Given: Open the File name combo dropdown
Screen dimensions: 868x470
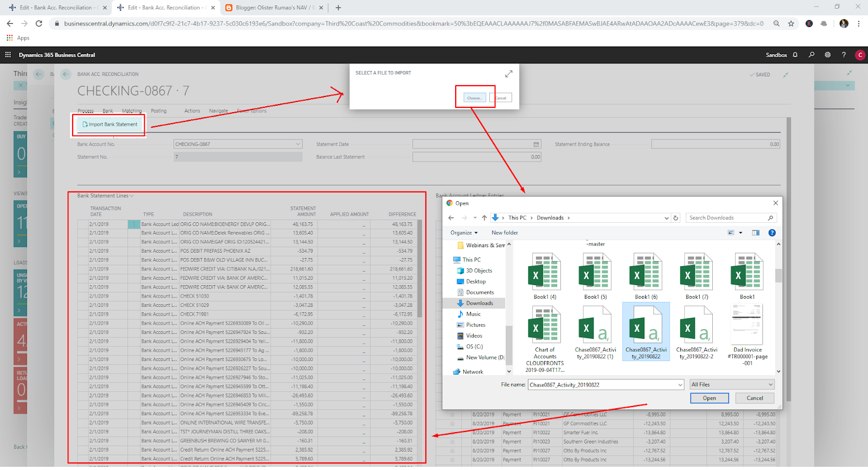Looking at the screenshot, I should (x=680, y=385).
